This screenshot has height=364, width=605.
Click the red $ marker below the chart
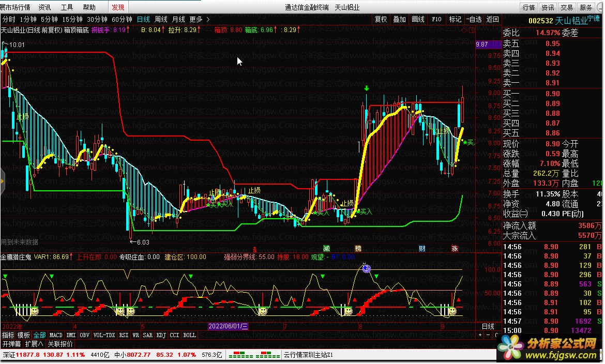pos(254,250)
